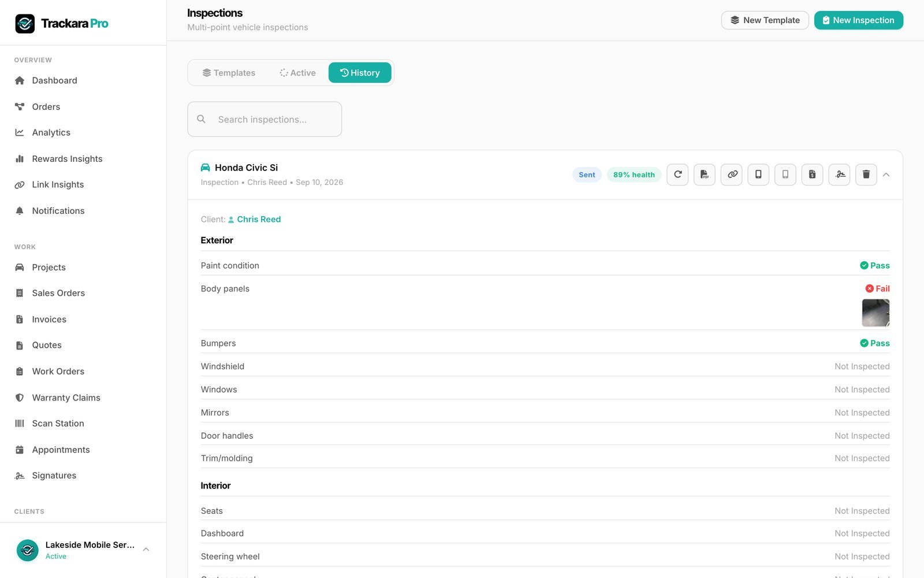
Task: Collapse the Honda Civic Si inspection card
Action: click(886, 175)
